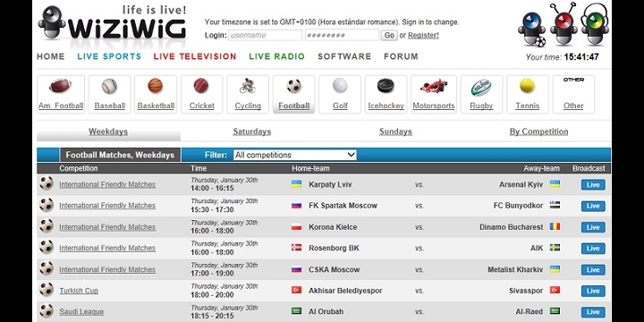Image resolution: width=644 pixels, height=322 pixels.
Task: Open Live broadcast for CSKA Moscow match
Action: (593, 270)
